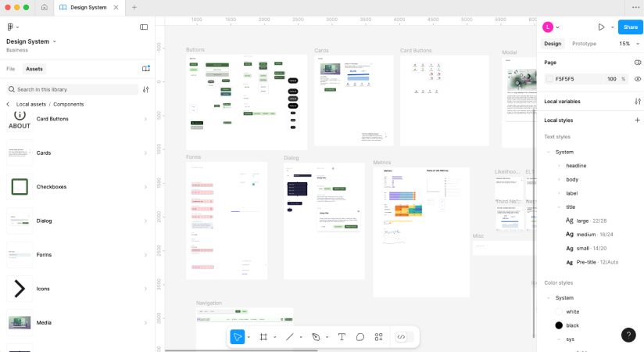Open present options dropdown arrow

click(613, 27)
